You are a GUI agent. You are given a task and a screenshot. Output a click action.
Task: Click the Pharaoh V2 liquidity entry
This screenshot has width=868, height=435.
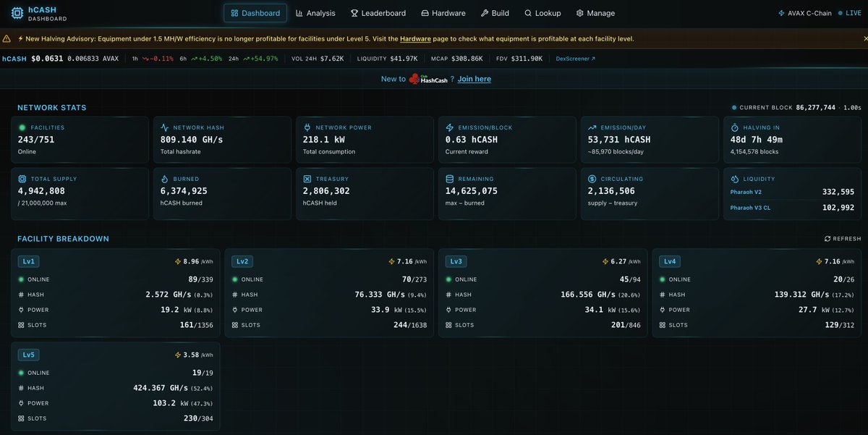[793, 192]
